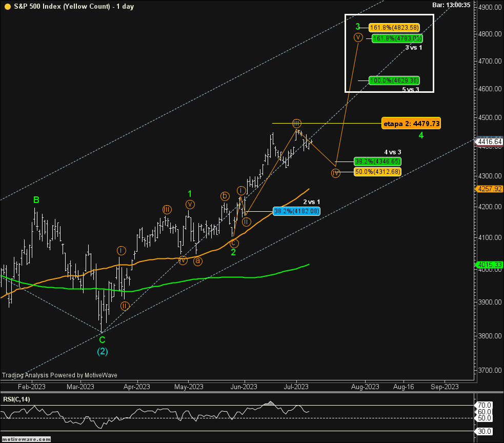Select the '5 vs 3' ratio text

pyautogui.click(x=411, y=89)
